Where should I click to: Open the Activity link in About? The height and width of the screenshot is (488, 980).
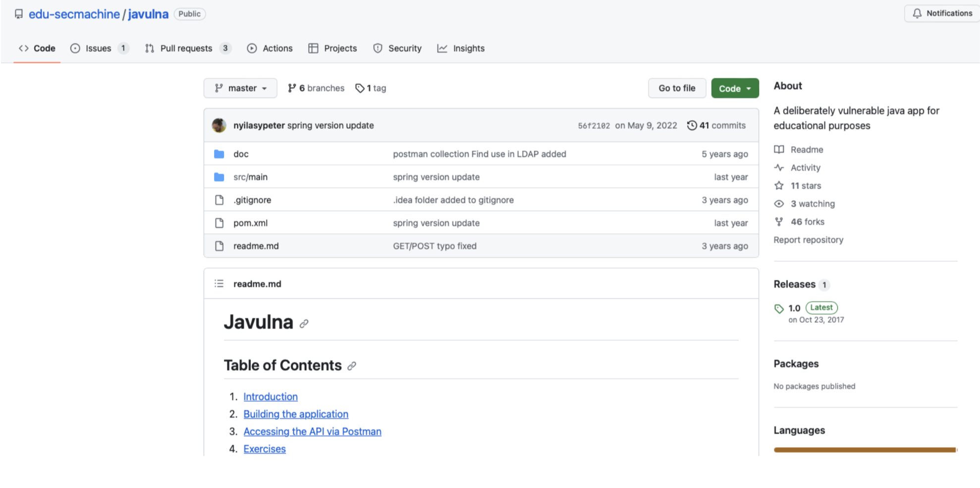[x=805, y=168]
